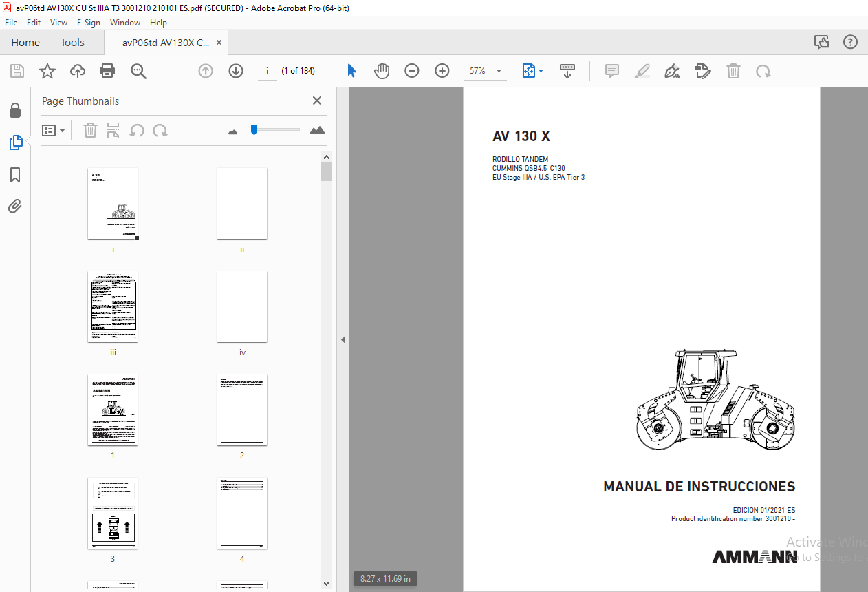868x592 pixels.
Task: Collapse the navigation pane arrow
Action: click(343, 339)
